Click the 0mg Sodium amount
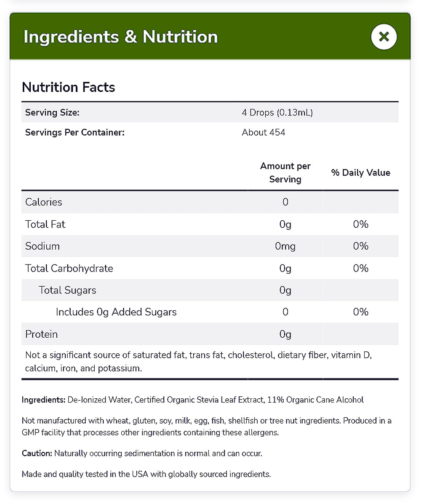The height and width of the screenshot is (504, 421). [285, 246]
